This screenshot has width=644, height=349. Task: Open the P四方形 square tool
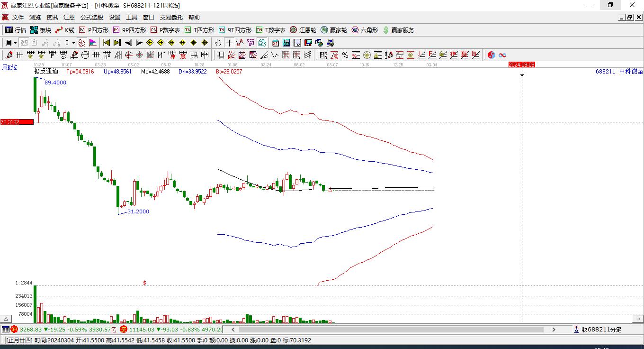(93, 30)
